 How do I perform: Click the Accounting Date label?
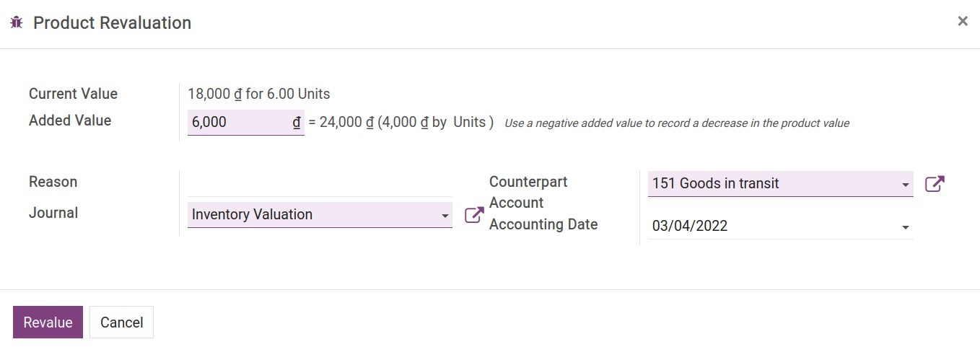(543, 224)
